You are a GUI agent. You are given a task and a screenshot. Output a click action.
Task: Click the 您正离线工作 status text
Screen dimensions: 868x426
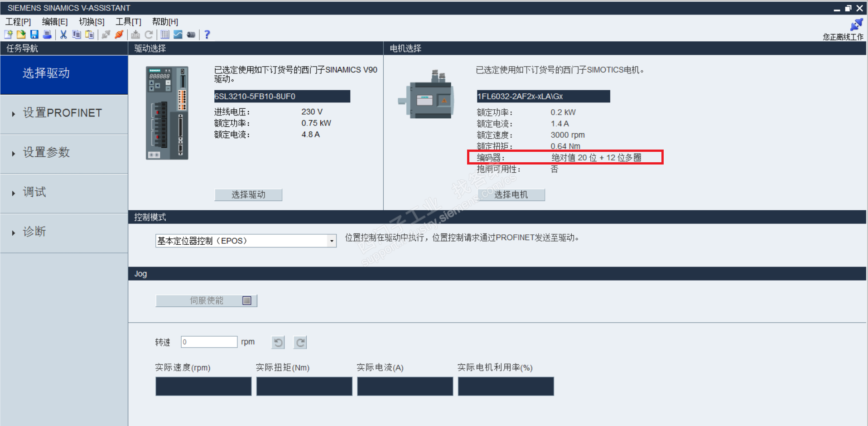(843, 37)
